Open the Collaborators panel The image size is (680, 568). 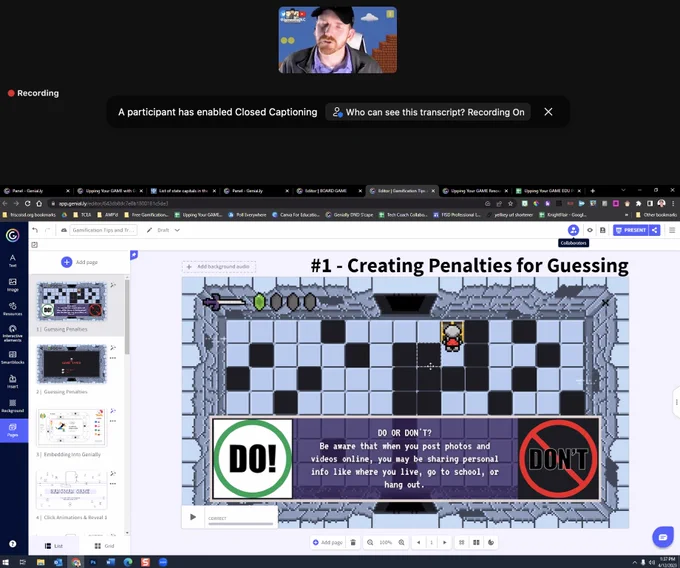coord(573,230)
